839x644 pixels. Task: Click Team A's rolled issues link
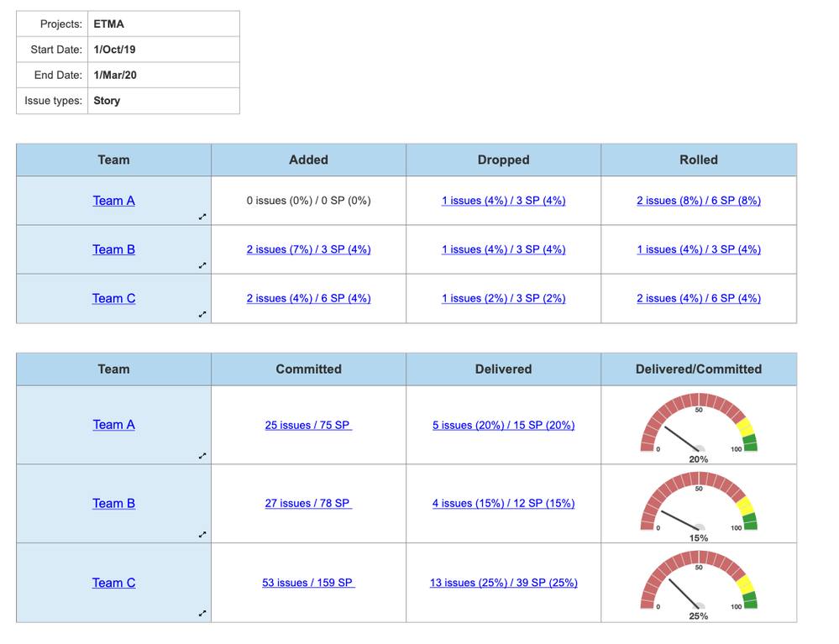click(x=698, y=201)
